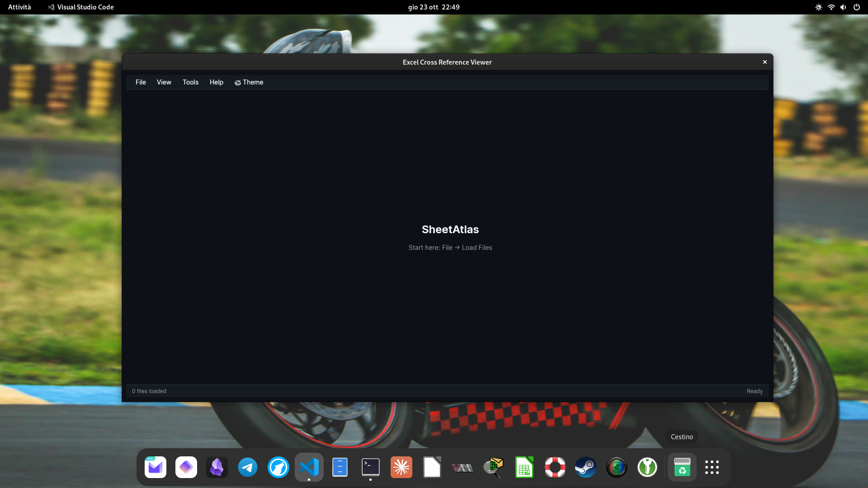This screenshot has height=488, width=868.
Task: Launch Obsidian from the dock
Action: pyautogui.click(x=217, y=467)
